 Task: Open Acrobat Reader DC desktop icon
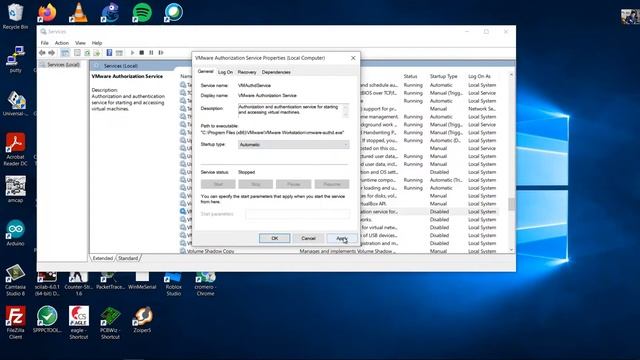tap(16, 149)
